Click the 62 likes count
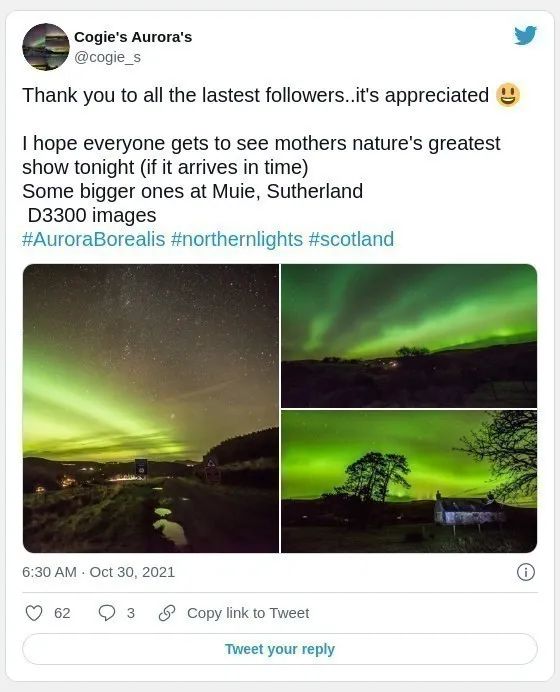The image size is (560, 692). click(x=62, y=613)
